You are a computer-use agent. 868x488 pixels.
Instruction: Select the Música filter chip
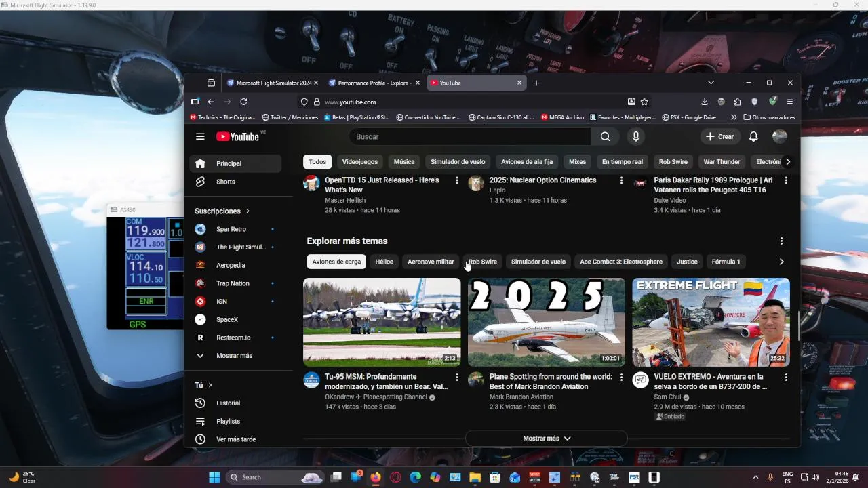click(x=404, y=162)
